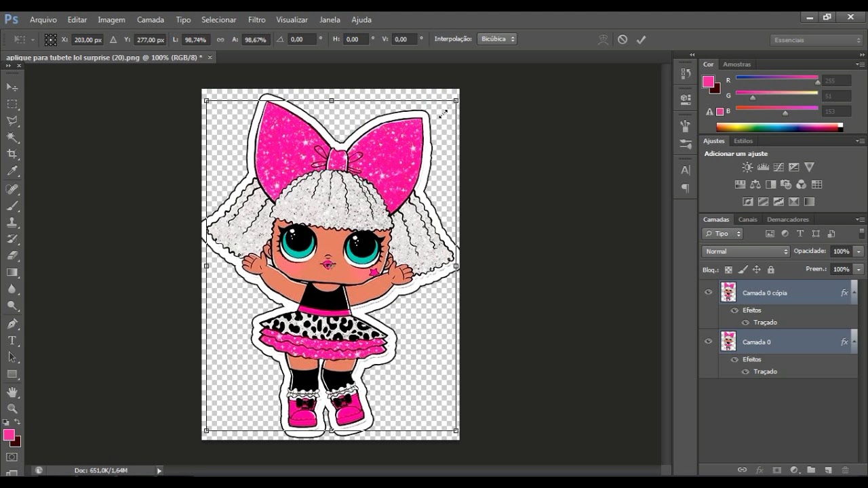This screenshot has width=868, height=488.
Task: Open the Filtro menu
Action: click(256, 20)
